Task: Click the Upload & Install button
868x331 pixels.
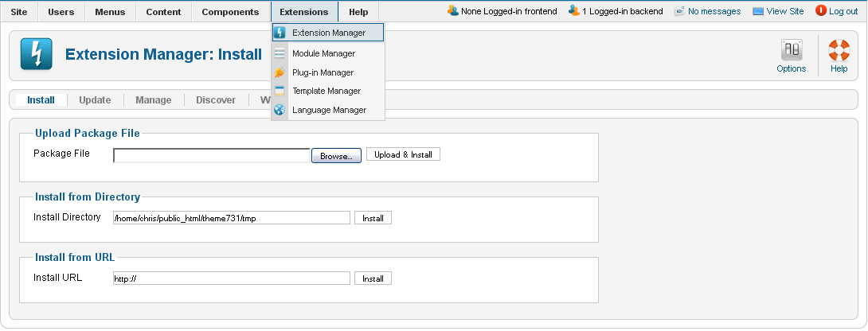Action: tap(403, 154)
